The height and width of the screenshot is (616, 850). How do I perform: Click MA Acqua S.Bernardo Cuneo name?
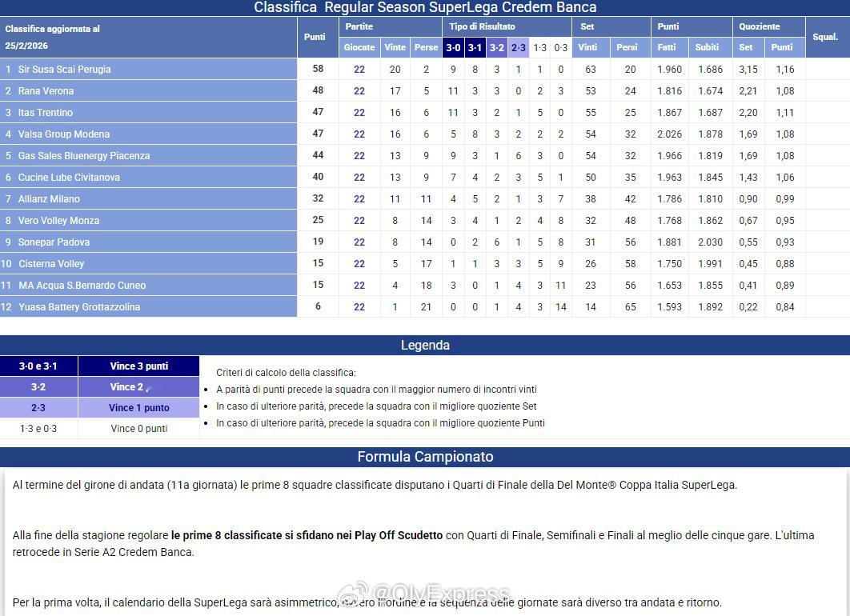click(82, 285)
